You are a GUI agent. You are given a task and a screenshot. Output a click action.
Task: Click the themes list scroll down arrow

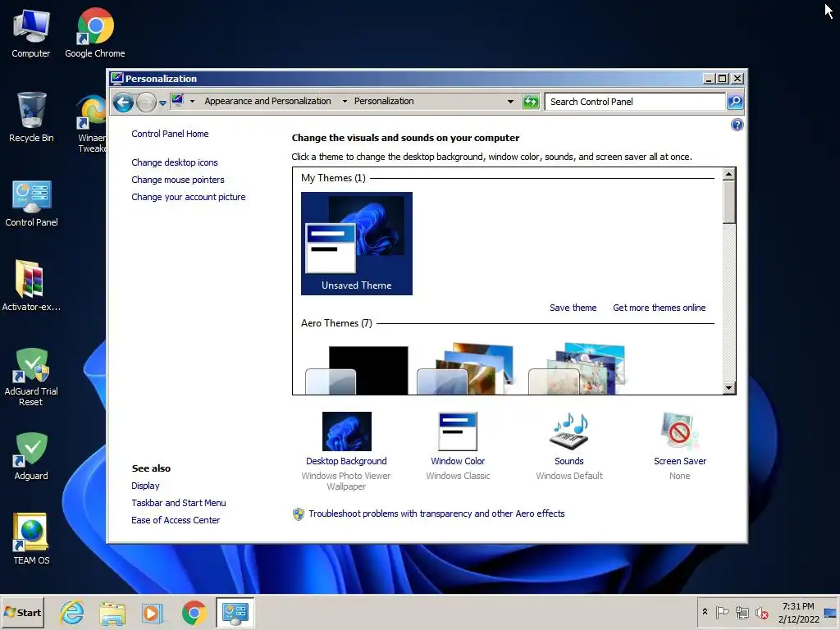(x=728, y=388)
